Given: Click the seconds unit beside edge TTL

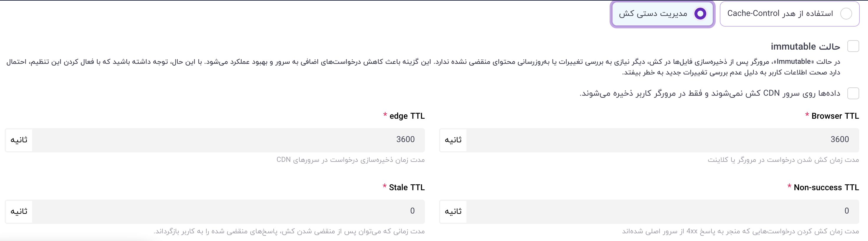Looking at the screenshot, I should [19, 140].
